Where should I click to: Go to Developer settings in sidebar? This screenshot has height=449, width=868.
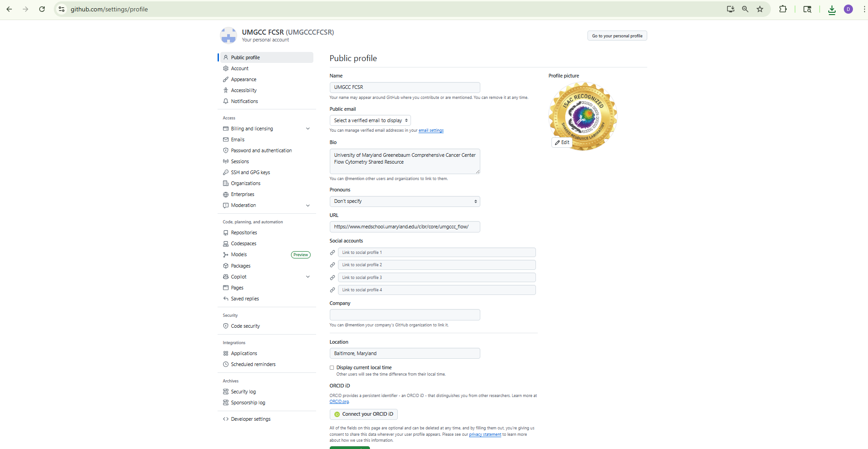tap(250, 419)
